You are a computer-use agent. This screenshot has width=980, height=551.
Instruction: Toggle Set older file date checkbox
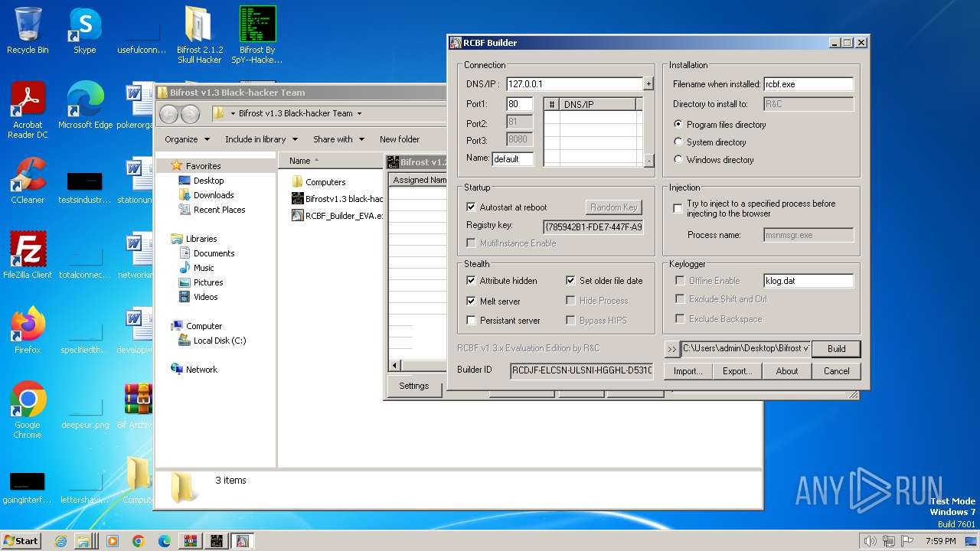coord(570,281)
